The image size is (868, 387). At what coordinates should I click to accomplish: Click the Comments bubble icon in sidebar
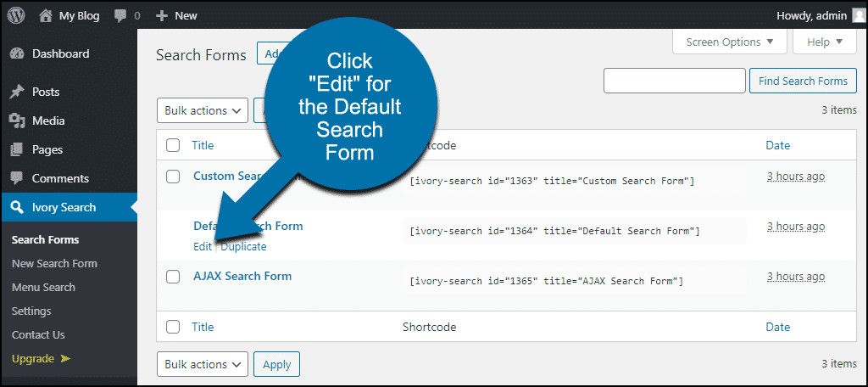coord(17,178)
